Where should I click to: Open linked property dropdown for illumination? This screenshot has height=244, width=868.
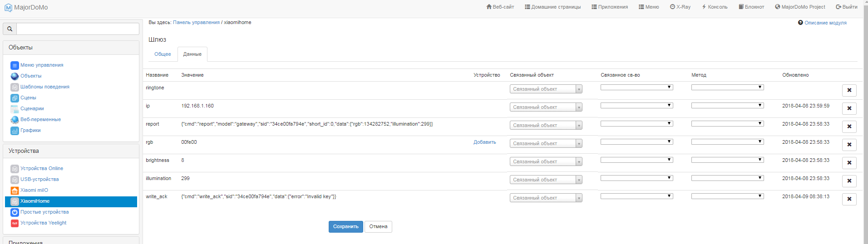pyautogui.click(x=636, y=178)
